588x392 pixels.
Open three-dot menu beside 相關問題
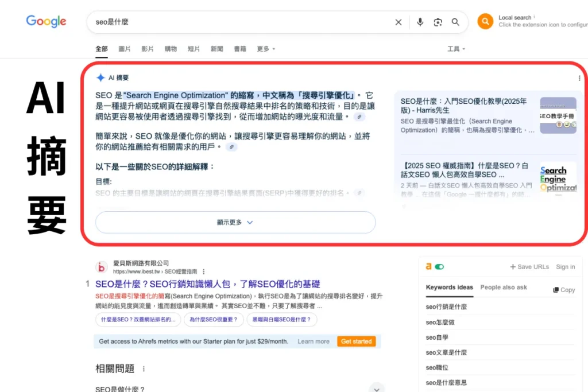(x=144, y=369)
